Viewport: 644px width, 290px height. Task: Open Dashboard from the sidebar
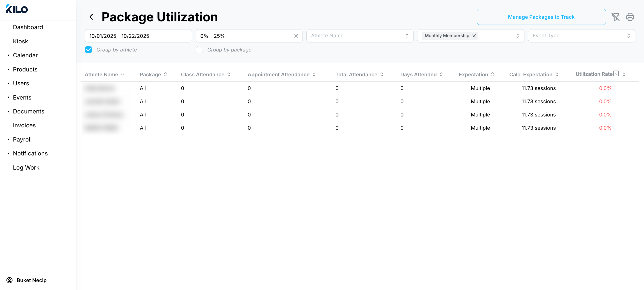[28, 27]
